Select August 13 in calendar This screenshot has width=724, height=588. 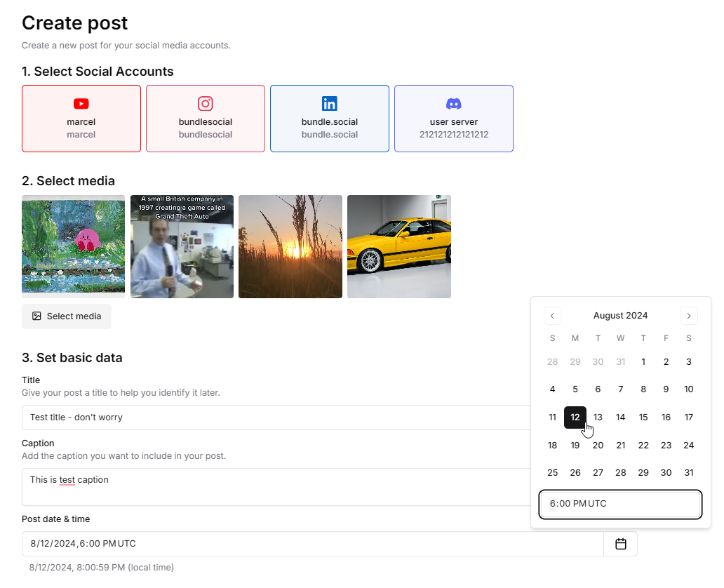pyautogui.click(x=598, y=417)
